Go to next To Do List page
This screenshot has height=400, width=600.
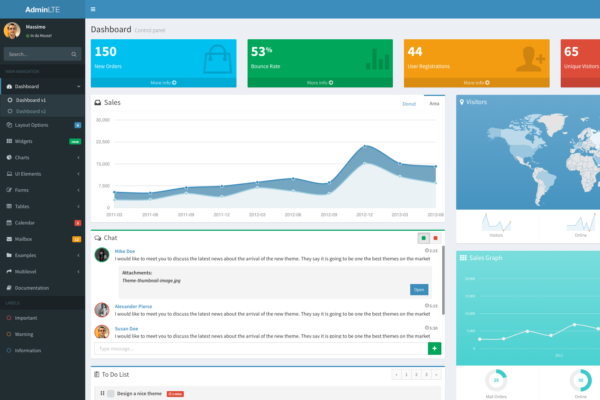[x=436, y=374]
